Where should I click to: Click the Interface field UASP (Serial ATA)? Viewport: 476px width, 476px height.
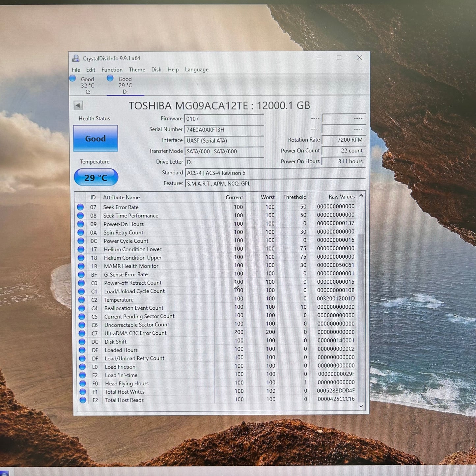(224, 140)
